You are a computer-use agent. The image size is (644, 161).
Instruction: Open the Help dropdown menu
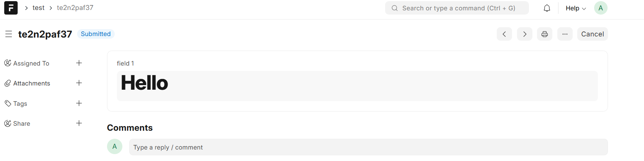575,8
